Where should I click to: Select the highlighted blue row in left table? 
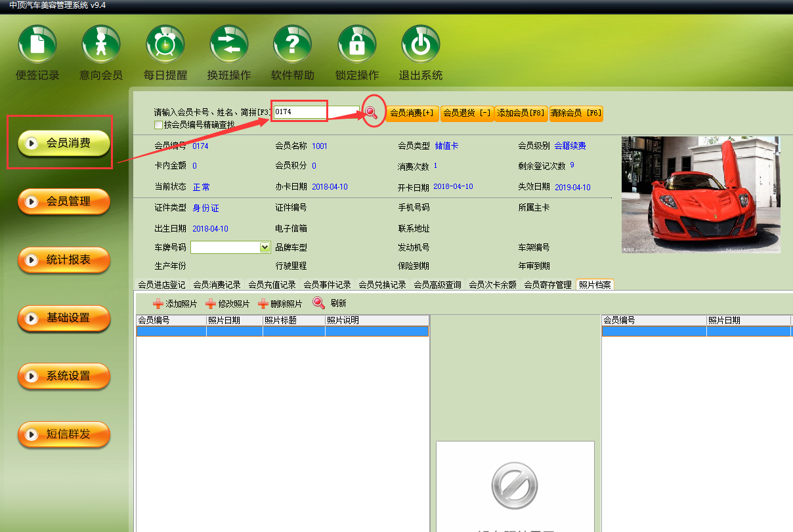[x=282, y=331]
